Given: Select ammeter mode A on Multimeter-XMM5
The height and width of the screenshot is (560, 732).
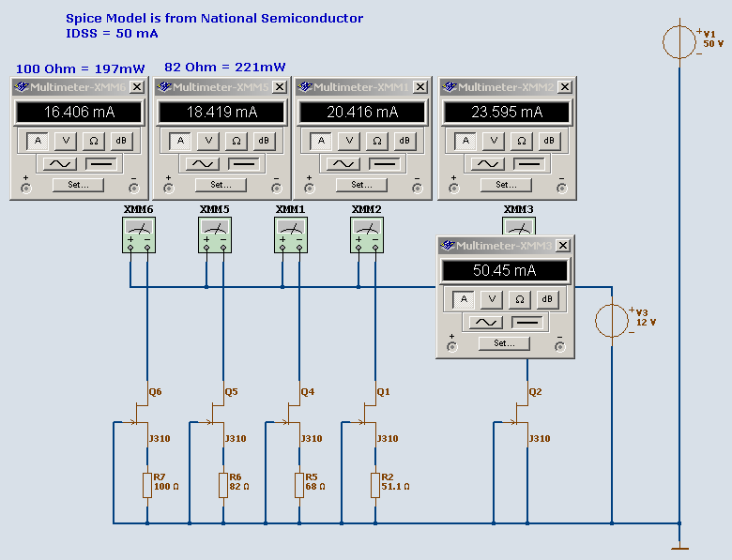Looking at the screenshot, I should pyautogui.click(x=180, y=141).
